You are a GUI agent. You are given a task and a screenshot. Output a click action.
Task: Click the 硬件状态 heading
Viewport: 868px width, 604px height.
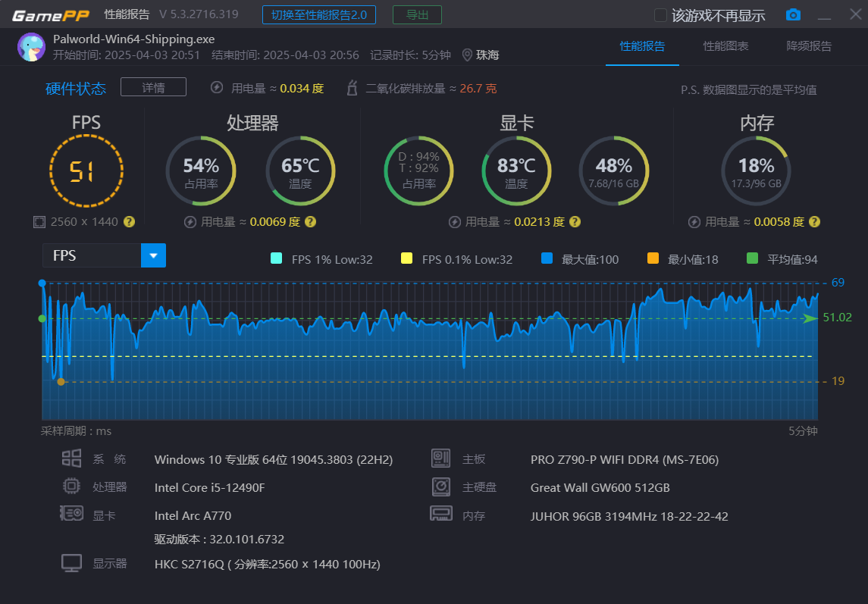[x=76, y=89]
